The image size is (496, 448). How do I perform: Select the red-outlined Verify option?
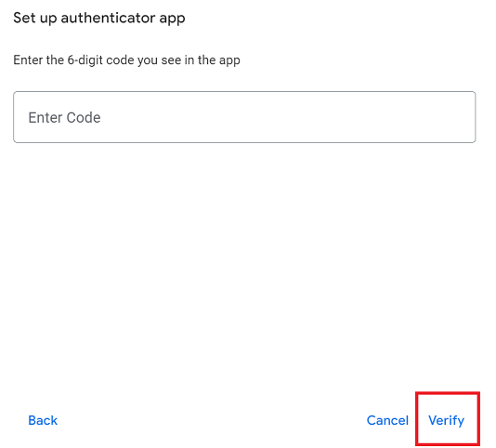point(446,420)
